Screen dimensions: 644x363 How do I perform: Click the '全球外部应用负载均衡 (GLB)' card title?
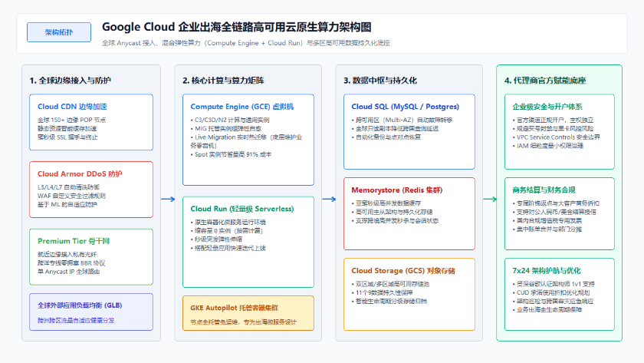(80, 305)
